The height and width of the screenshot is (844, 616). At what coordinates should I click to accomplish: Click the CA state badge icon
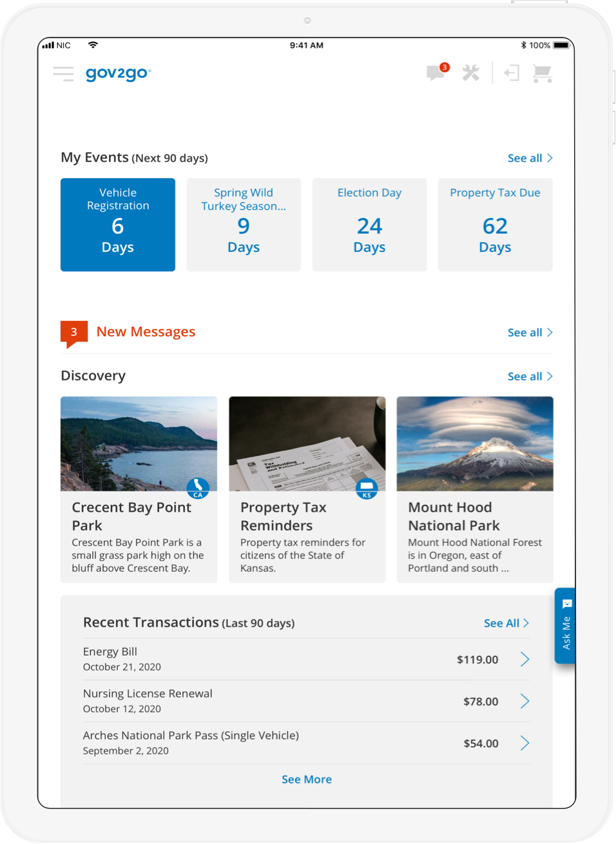[x=198, y=488]
